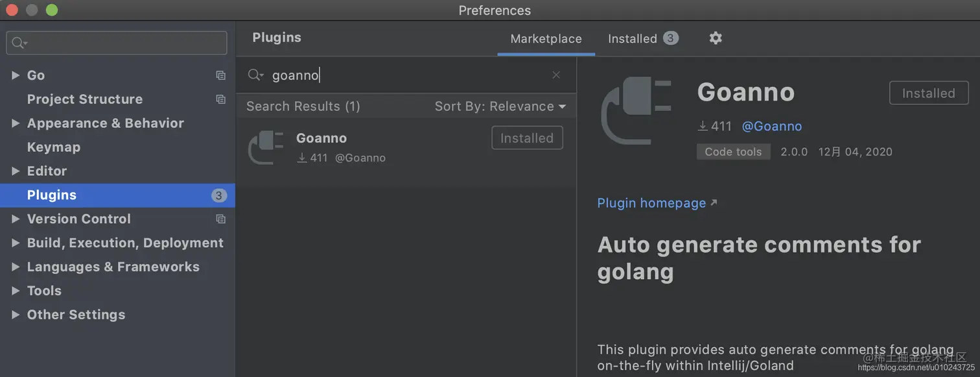Click the external-link arrow after Plugin homepage
Viewport: 980px width, 377px height.
[714, 202]
